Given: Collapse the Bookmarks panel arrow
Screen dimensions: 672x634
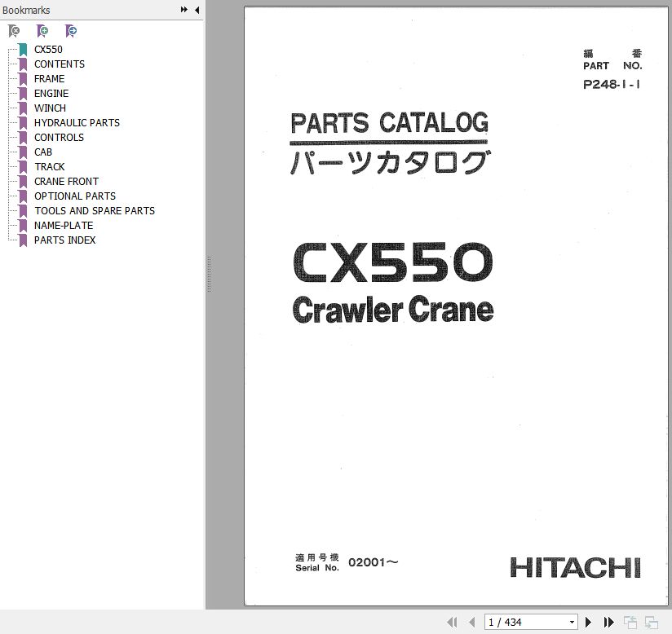Looking at the screenshot, I should 197,10.
